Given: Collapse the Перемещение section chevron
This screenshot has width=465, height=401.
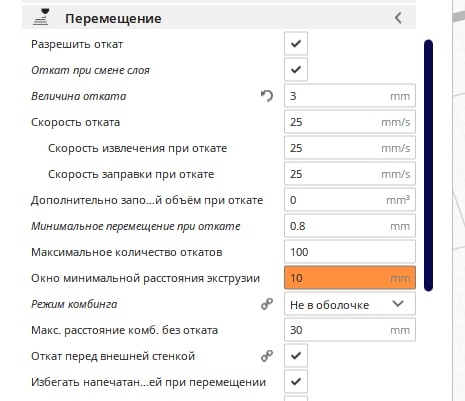Looking at the screenshot, I should [x=398, y=18].
